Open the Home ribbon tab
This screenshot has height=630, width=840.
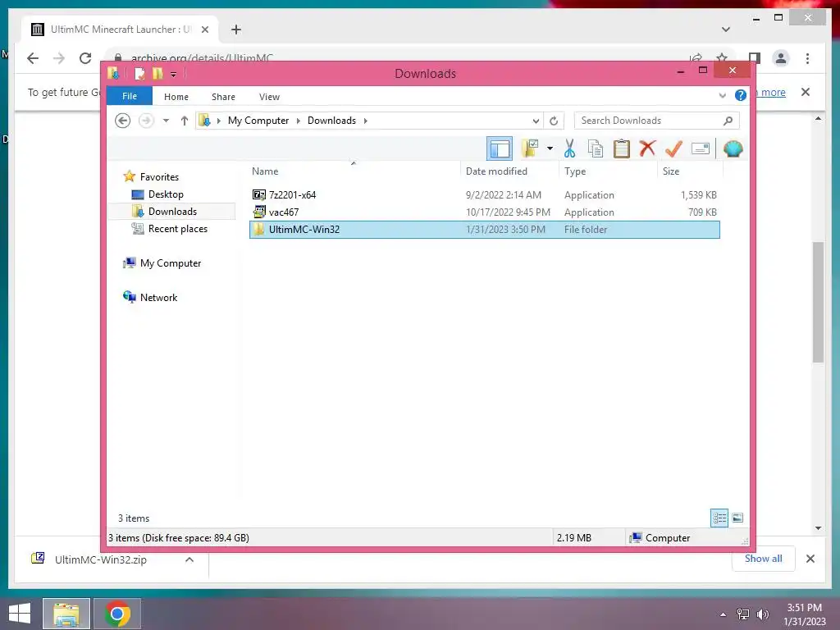(176, 97)
